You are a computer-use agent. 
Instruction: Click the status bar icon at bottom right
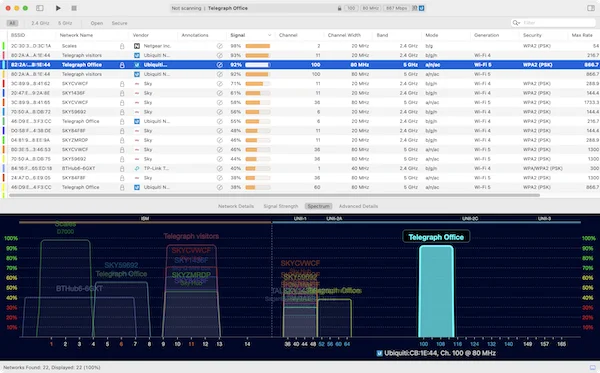pos(592,367)
